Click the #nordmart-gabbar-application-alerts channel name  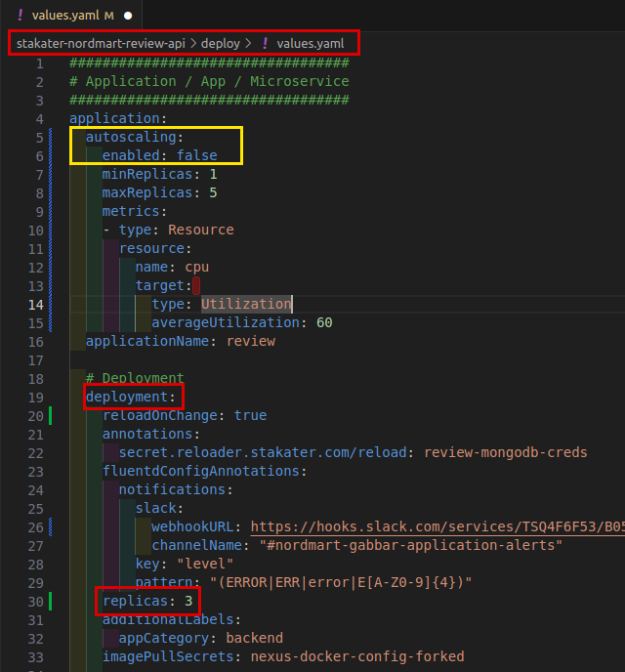tap(411, 545)
